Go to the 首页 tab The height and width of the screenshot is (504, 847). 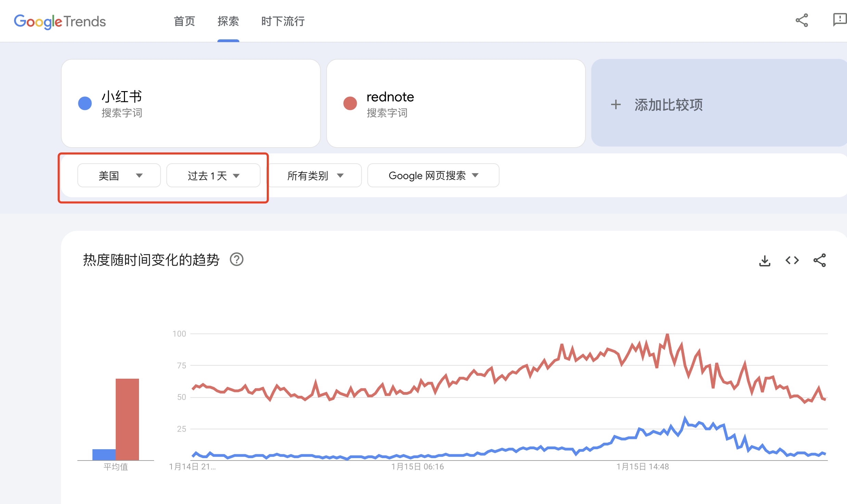(185, 21)
